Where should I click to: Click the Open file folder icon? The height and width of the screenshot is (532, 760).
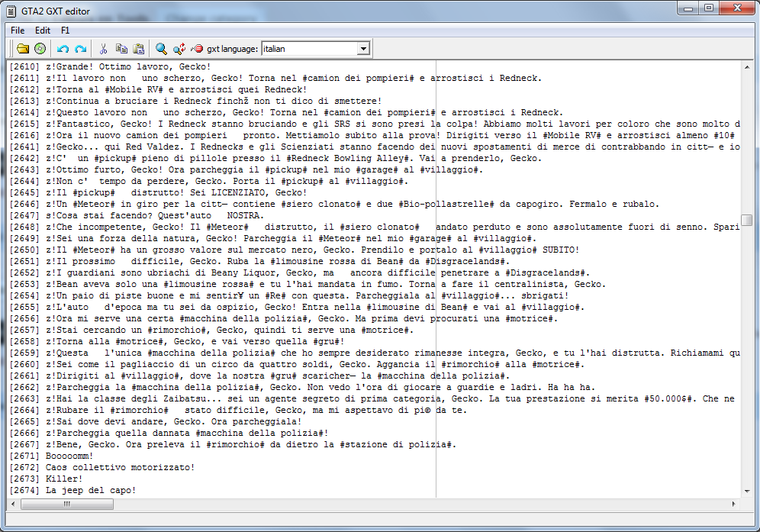point(23,49)
